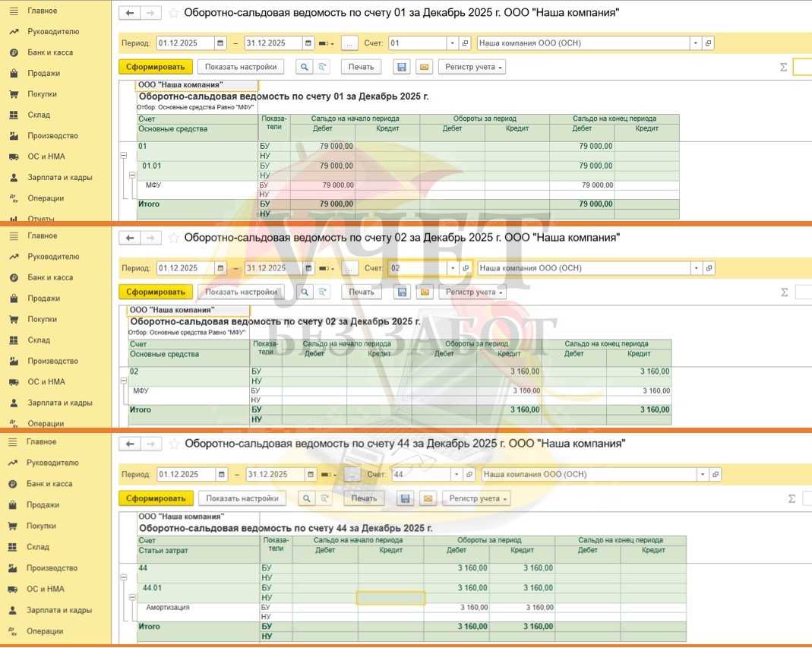Click Показать настройки in the account 01 report

tap(240, 67)
